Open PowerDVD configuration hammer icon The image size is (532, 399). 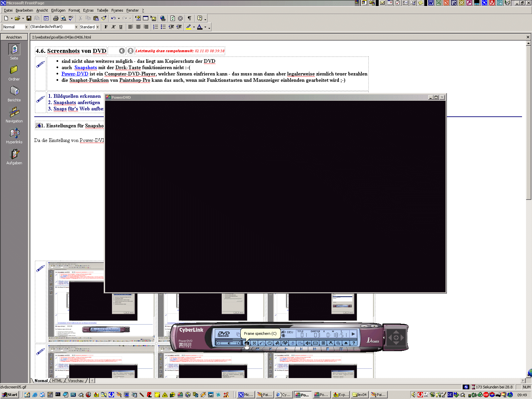(x=331, y=343)
